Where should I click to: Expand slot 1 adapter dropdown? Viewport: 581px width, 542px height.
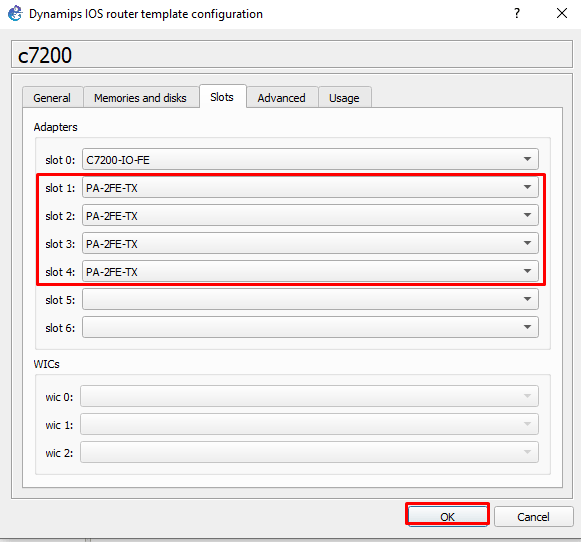[310, 187]
